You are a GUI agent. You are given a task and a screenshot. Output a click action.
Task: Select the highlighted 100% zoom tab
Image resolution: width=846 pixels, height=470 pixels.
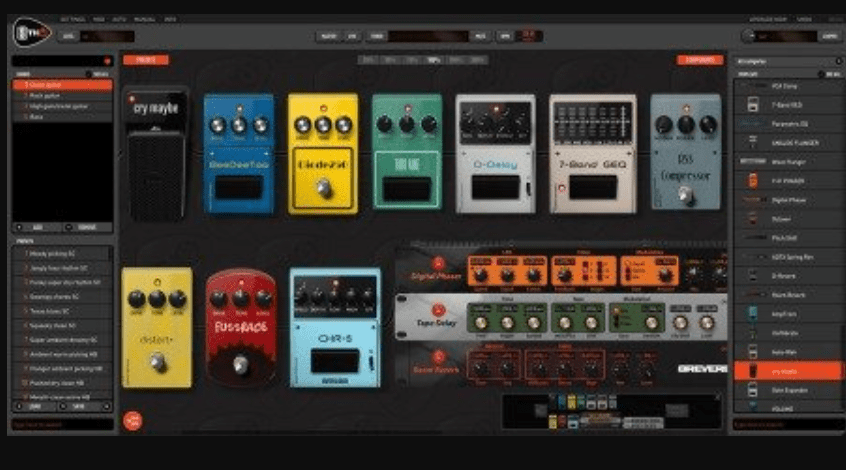pyautogui.click(x=433, y=60)
